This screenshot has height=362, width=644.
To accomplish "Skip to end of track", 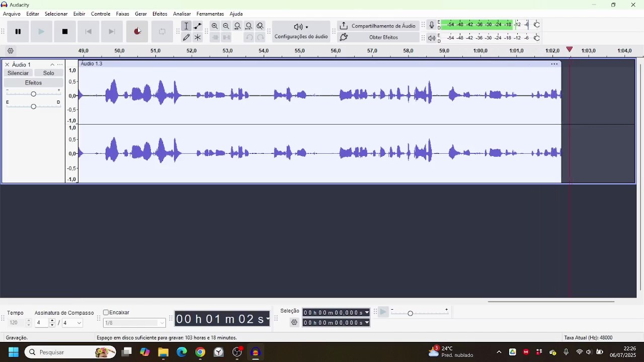I will (112, 31).
